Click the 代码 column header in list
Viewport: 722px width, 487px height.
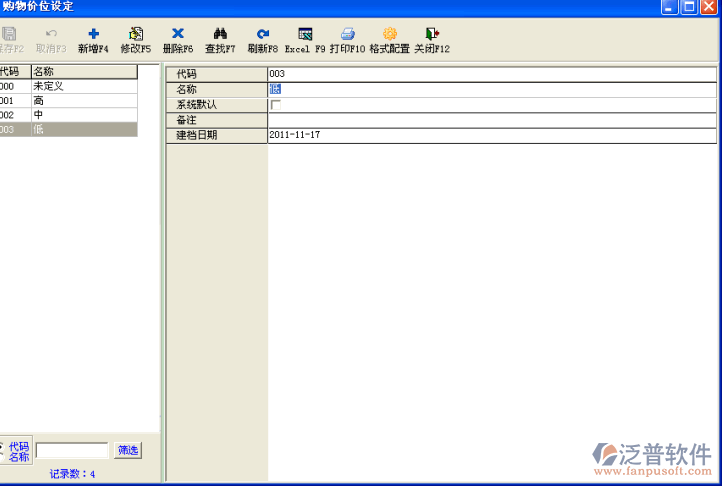(15, 72)
